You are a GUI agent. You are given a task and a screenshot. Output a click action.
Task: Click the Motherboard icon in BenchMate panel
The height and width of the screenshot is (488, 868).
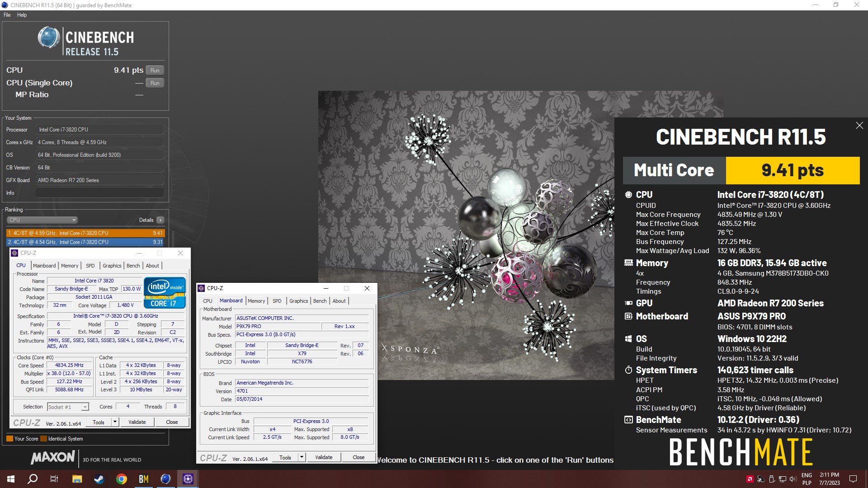click(x=628, y=316)
